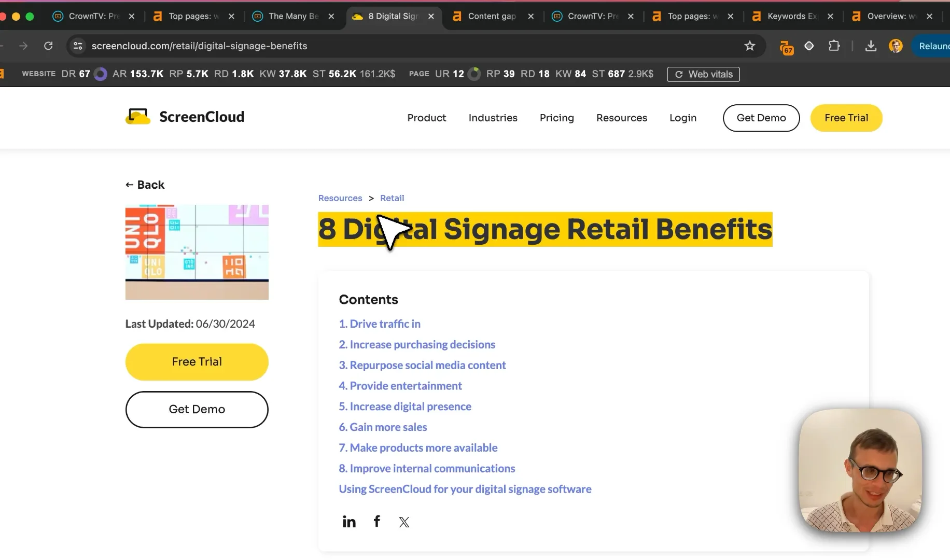Go forward with the browser arrow
The width and height of the screenshot is (950, 560).
point(23,46)
